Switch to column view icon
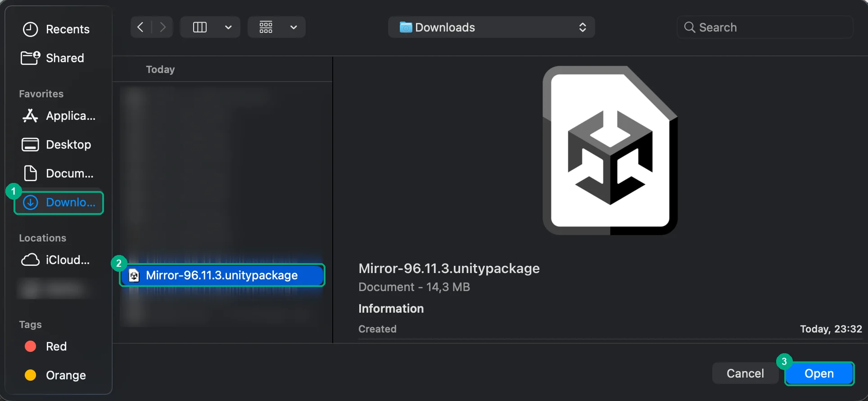 coord(199,27)
